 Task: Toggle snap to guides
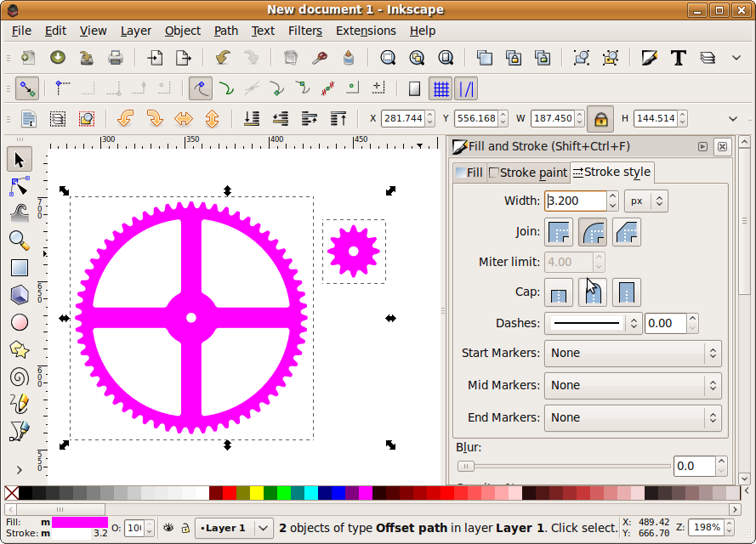pyautogui.click(x=466, y=88)
